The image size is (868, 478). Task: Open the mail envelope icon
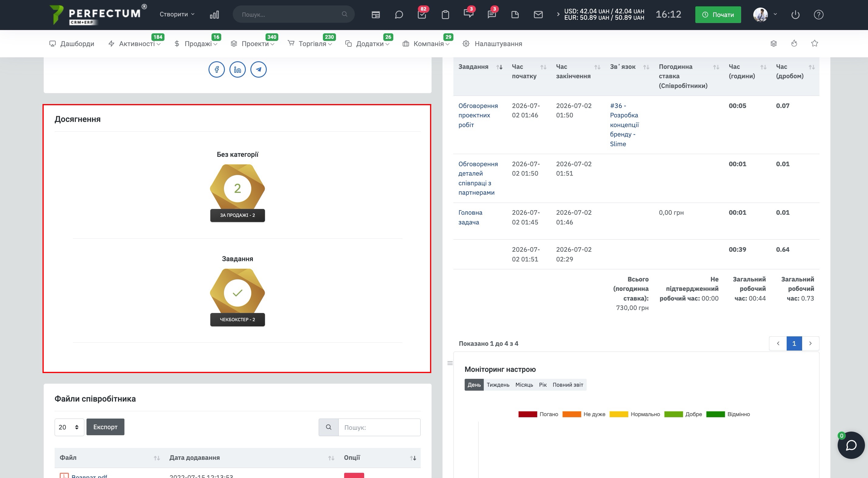(538, 15)
